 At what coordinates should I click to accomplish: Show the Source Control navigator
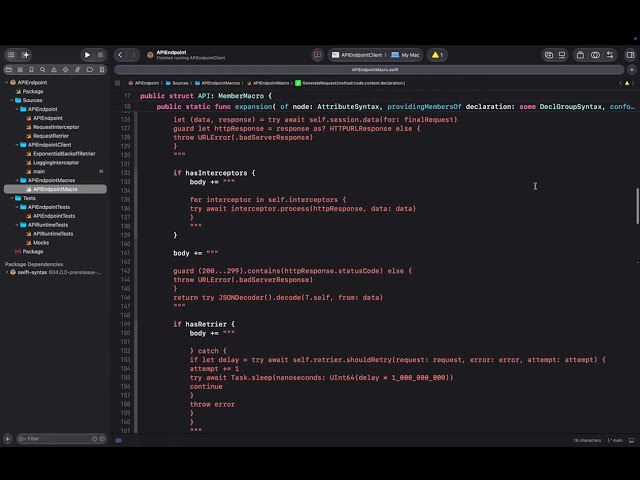20,70
